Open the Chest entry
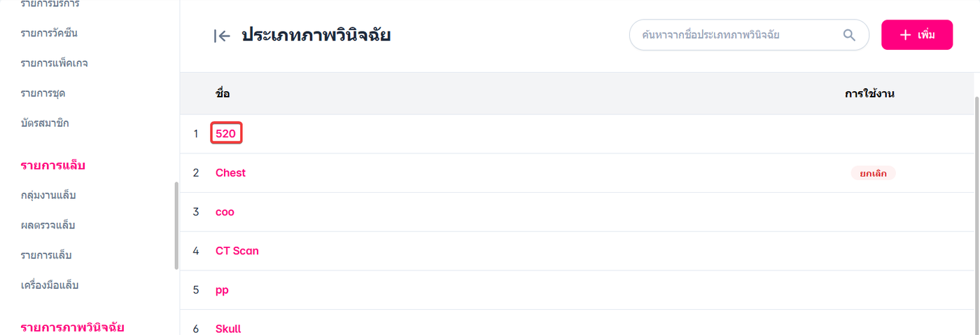 230,172
